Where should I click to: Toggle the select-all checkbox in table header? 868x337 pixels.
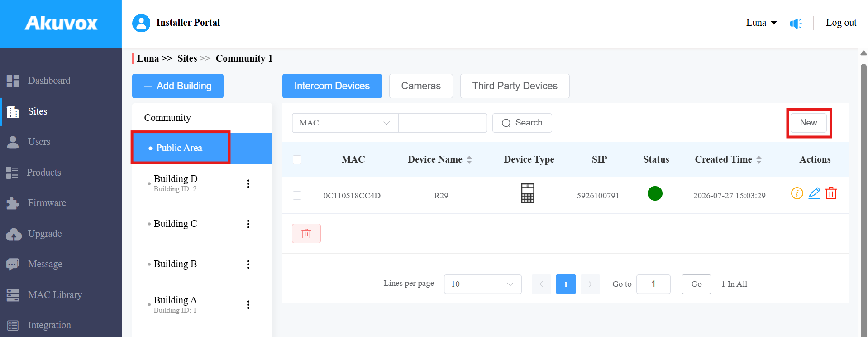click(x=297, y=159)
